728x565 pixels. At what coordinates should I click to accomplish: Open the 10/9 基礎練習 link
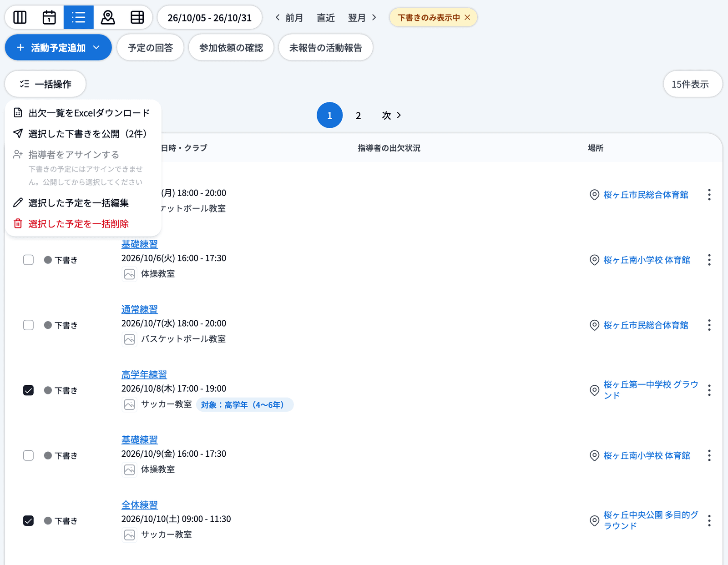coord(140,440)
